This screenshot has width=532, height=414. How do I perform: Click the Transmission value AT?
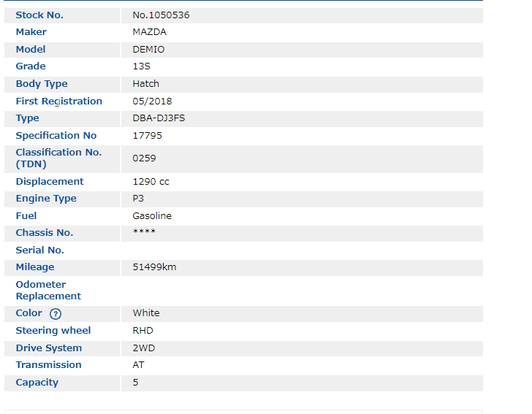pos(139,365)
